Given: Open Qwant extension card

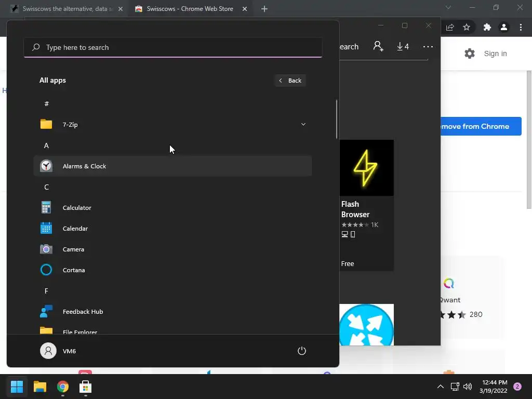Looking at the screenshot, I should tap(472, 297).
